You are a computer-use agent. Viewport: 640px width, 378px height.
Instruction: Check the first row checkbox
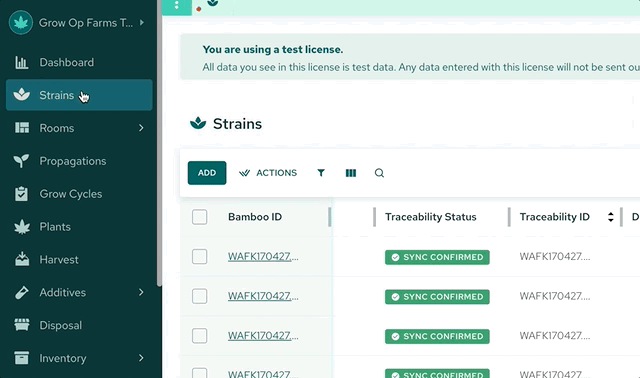coord(200,257)
